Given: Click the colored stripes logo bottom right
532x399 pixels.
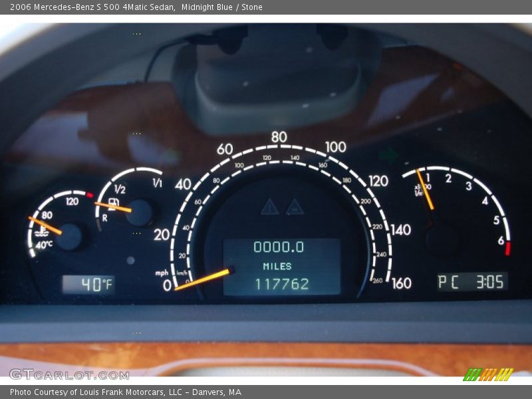Looking at the screenshot, I should coord(488,374).
